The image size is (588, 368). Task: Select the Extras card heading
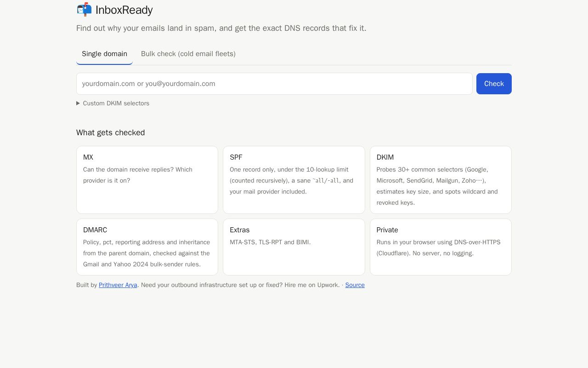click(x=240, y=230)
